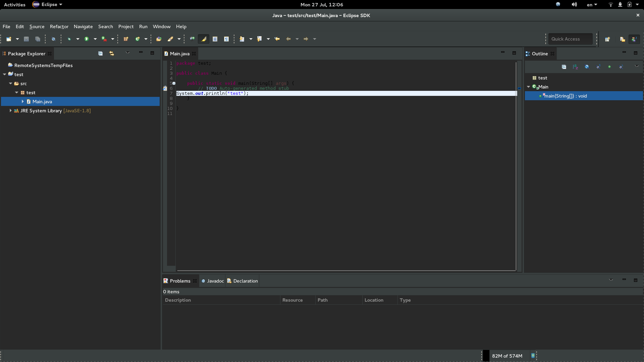644x362 pixels.
Task: Open the Activities overview
Action: (x=15, y=5)
